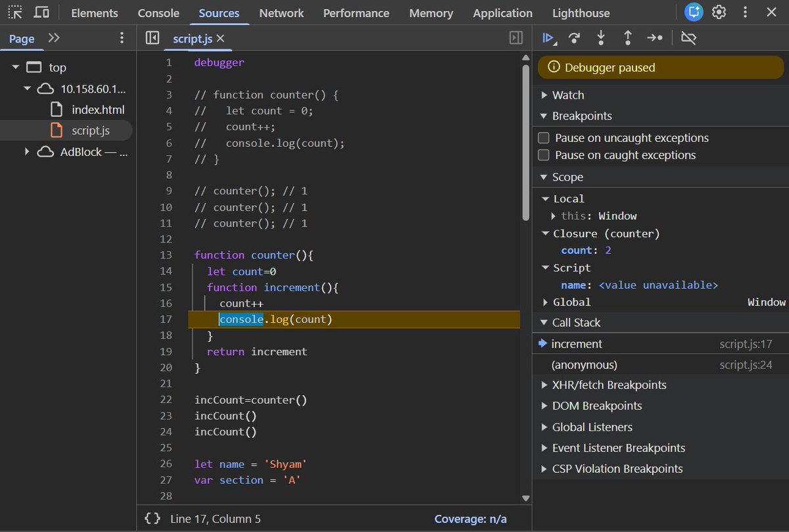Step into the next function call
This screenshot has height=532, width=789.
pos(601,38)
